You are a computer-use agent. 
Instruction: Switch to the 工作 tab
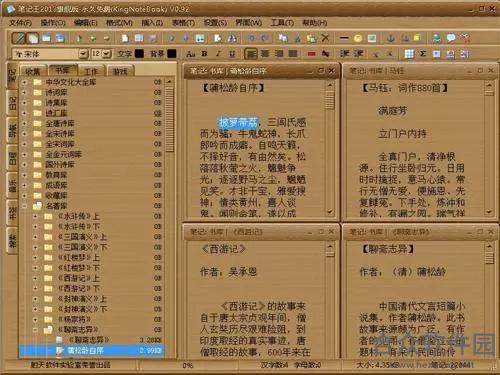(91, 71)
